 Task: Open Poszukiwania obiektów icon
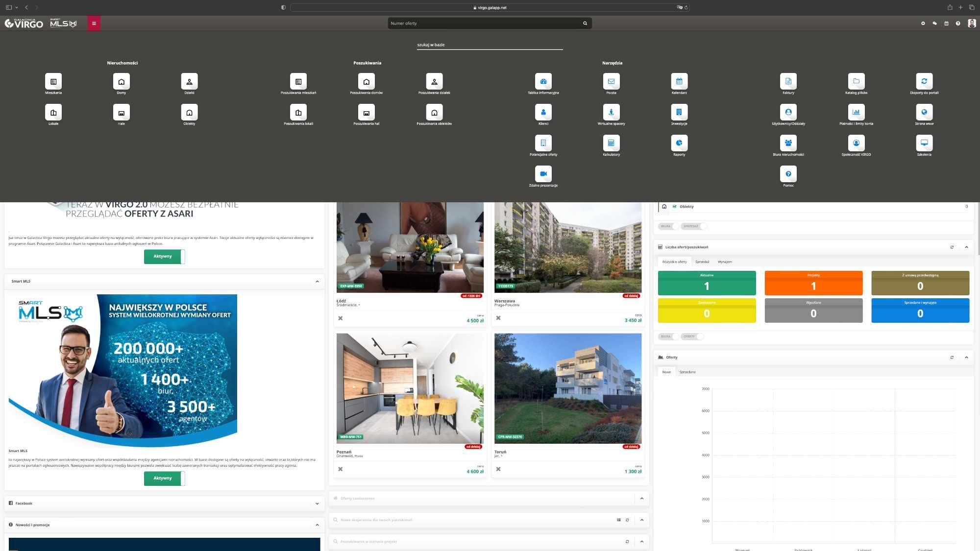click(x=434, y=112)
